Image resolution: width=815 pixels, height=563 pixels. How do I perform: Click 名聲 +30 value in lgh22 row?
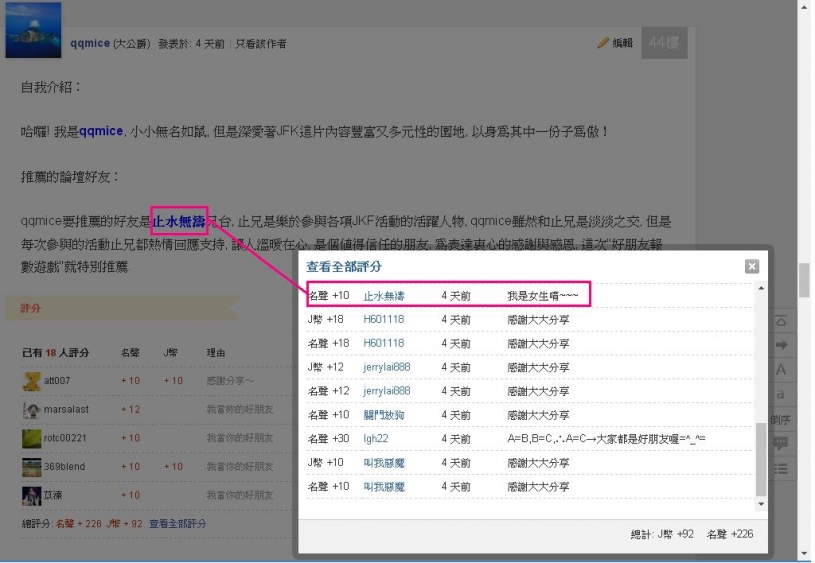(328, 439)
